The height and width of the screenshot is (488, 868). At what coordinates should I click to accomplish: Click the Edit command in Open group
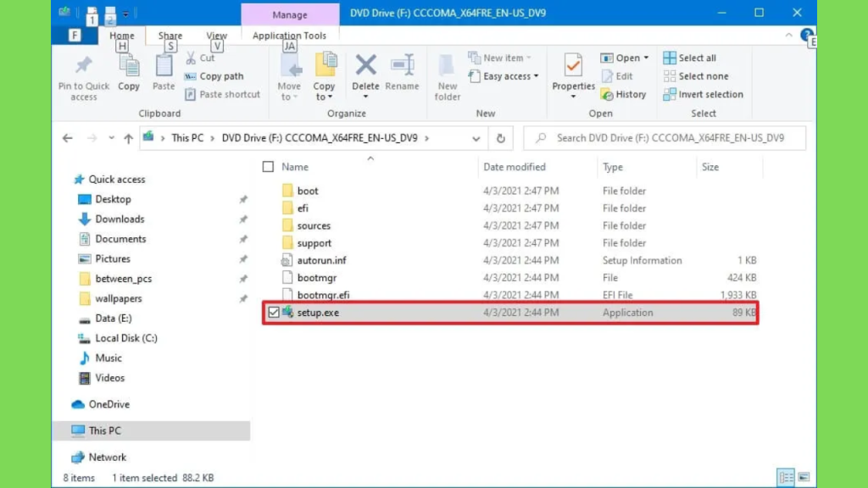pyautogui.click(x=617, y=75)
